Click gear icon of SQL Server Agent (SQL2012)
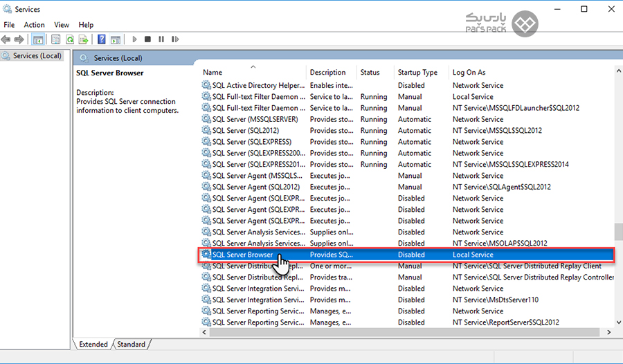 pos(206,187)
